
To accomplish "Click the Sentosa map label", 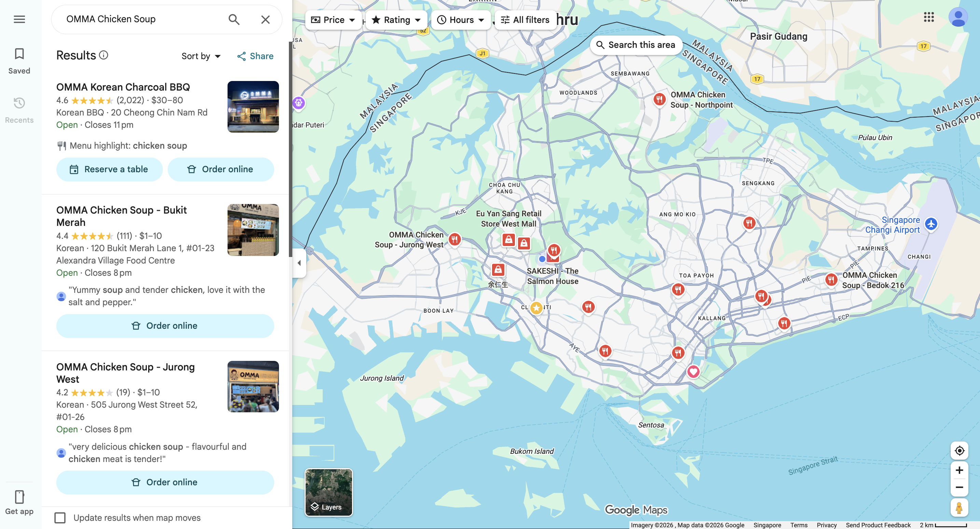I will [x=651, y=425].
